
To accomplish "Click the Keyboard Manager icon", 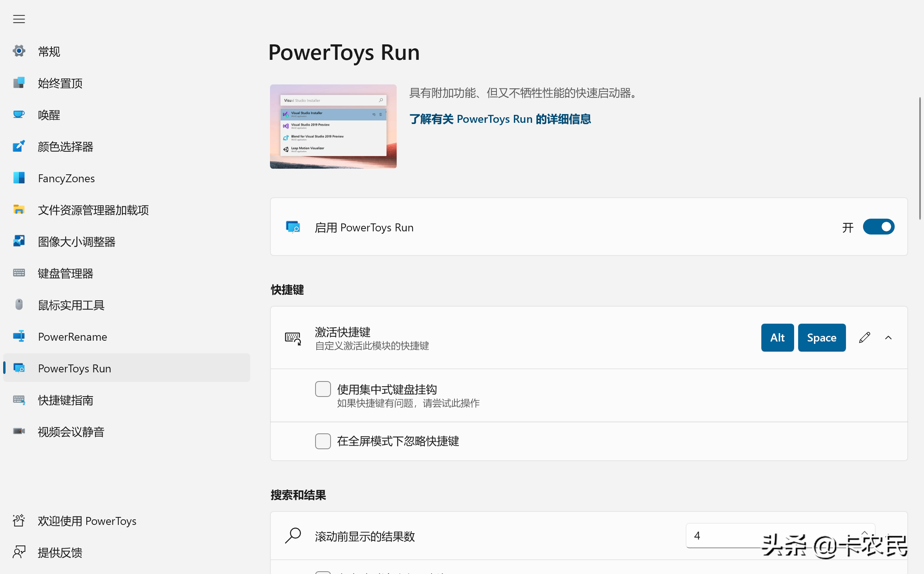I will coord(19,273).
